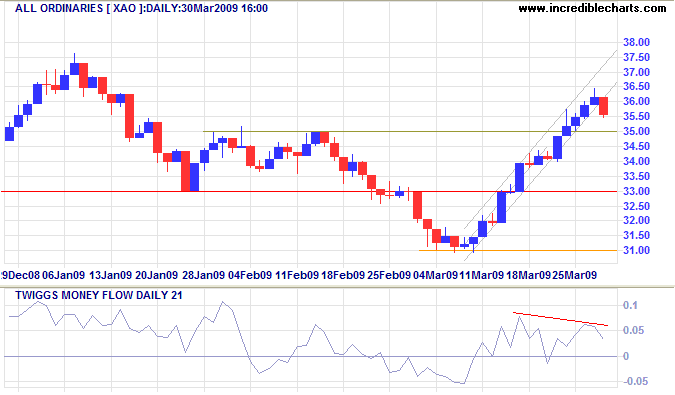Viewport: 675px width, 395px height.
Task: Select the 35.00 price axis label
Action: coord(636,131)
